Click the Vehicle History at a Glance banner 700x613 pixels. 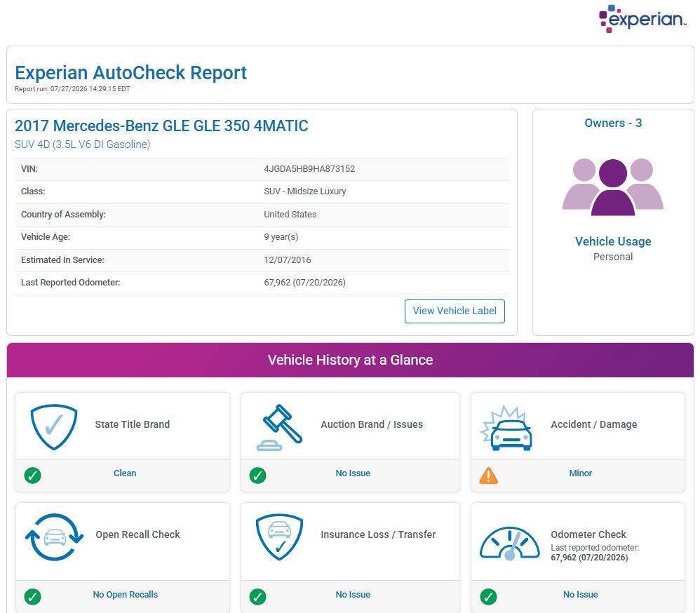coord(350,360)
